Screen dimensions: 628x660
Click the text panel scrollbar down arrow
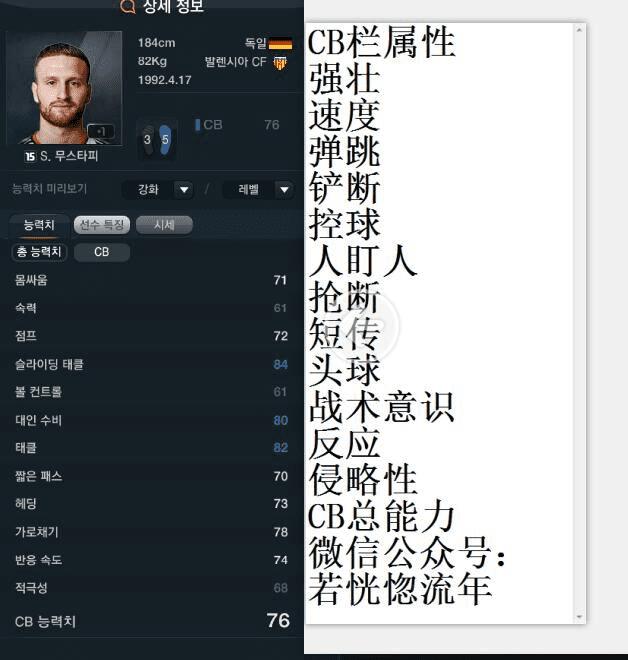pos(579,617)
